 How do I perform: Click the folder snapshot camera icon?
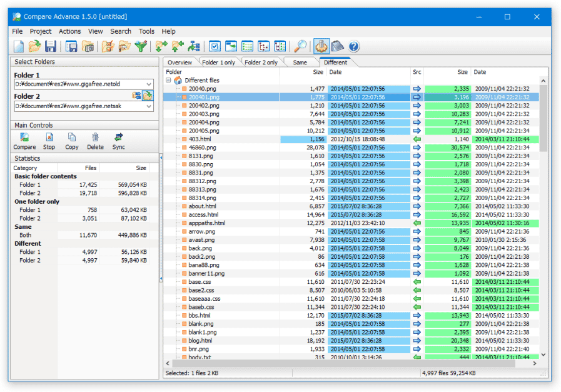click(x=88, y=46)
